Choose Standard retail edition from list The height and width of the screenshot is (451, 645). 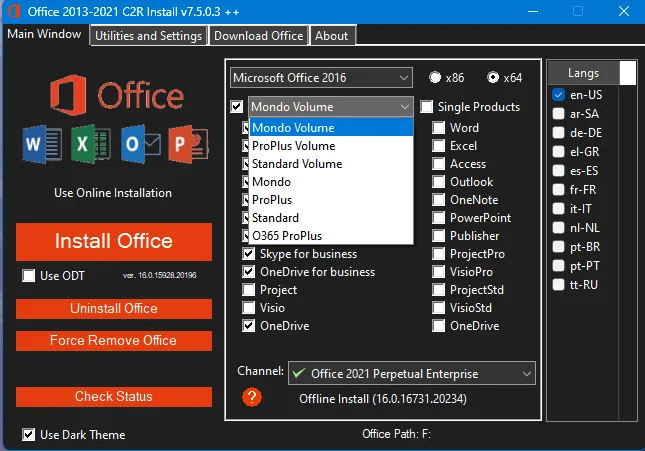tap(331, 218)
